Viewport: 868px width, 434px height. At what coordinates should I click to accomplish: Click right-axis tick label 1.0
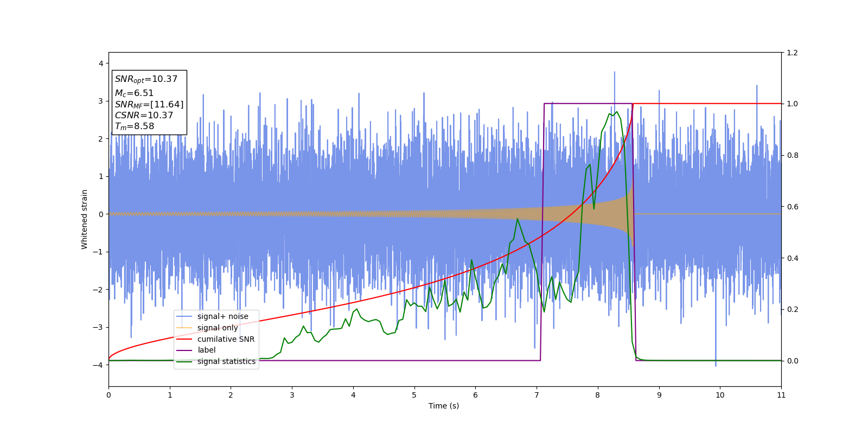tap(792, 104)
